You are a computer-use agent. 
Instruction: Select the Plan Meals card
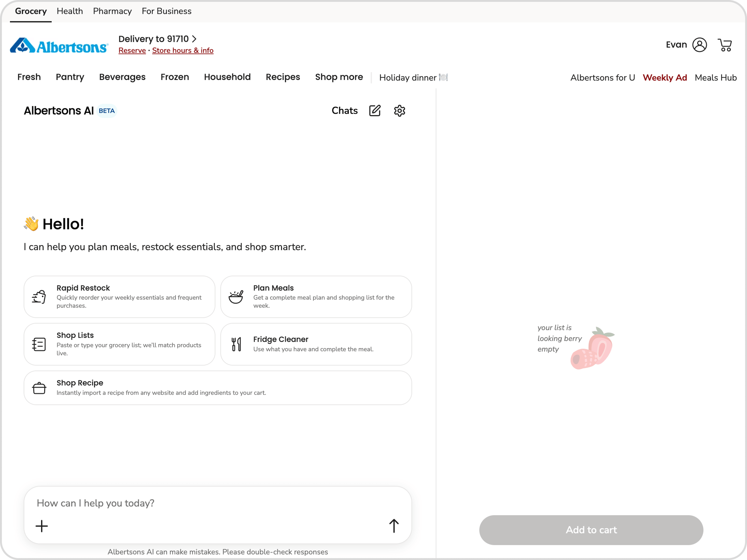coord(316,297)
